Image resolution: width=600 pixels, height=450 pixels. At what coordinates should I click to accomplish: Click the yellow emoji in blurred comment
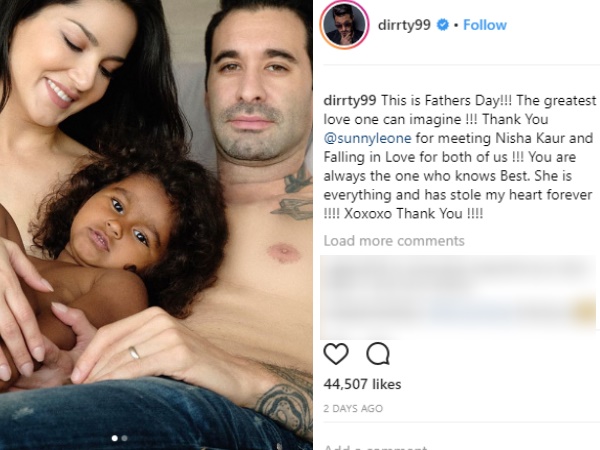point(584,313)
